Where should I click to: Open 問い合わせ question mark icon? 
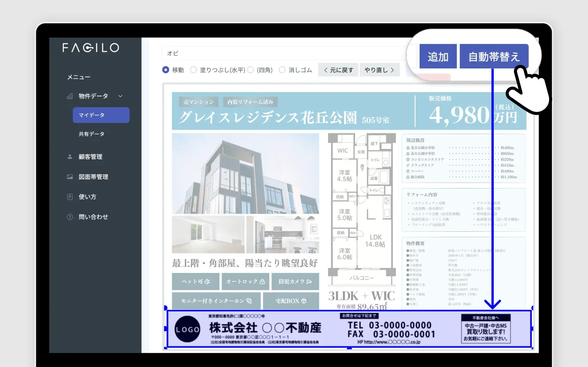(70, 217)
